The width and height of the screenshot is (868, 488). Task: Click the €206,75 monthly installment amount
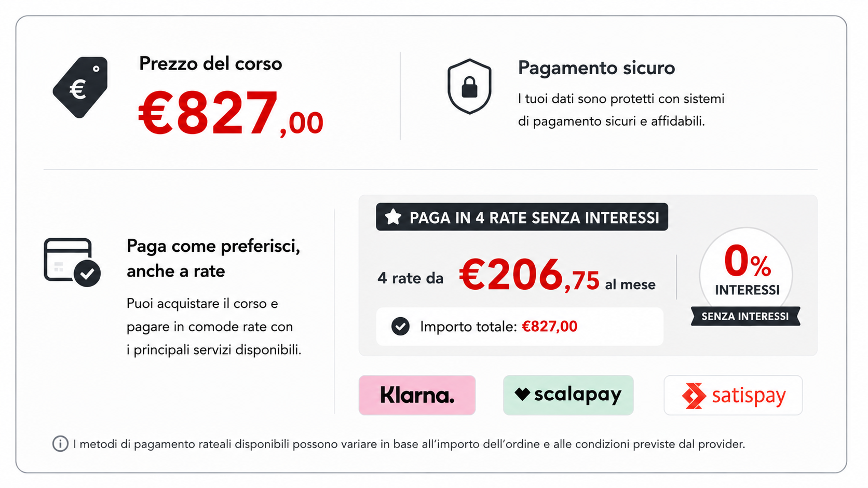530,276
